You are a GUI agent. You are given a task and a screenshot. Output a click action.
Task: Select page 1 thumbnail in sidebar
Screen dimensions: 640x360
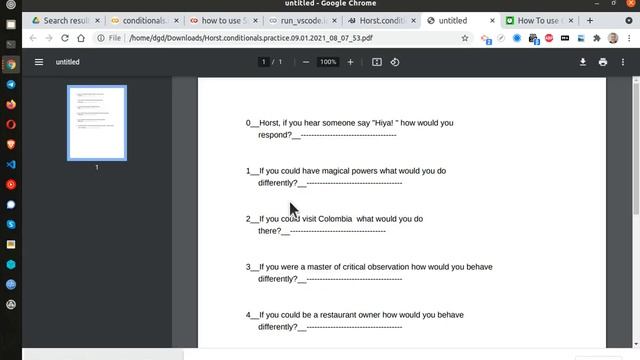pyautogui.click(x=97, y=123)
